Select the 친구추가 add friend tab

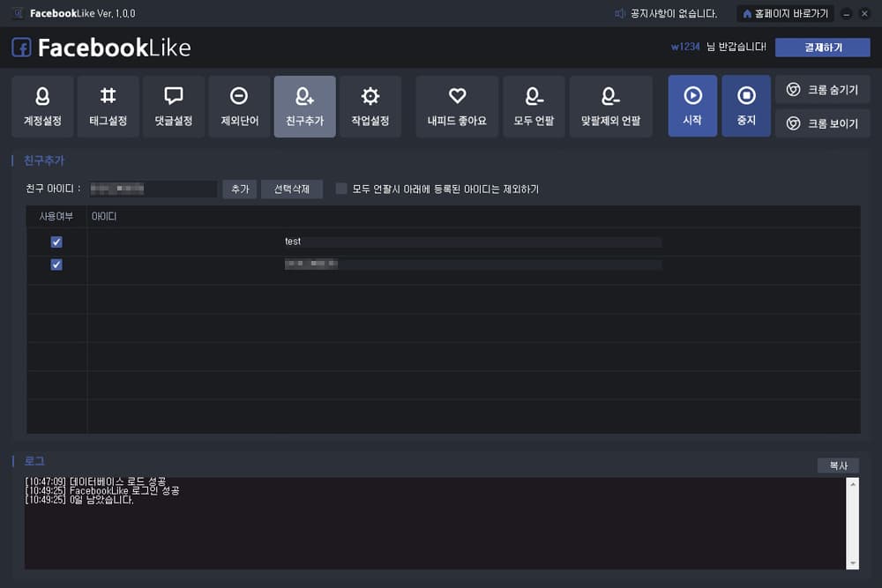[x=305, y=107]
